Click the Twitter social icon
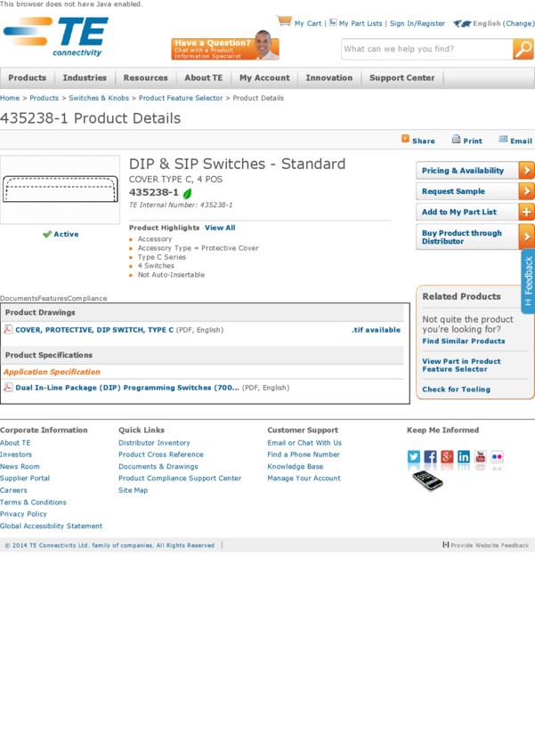 point(414,457)
